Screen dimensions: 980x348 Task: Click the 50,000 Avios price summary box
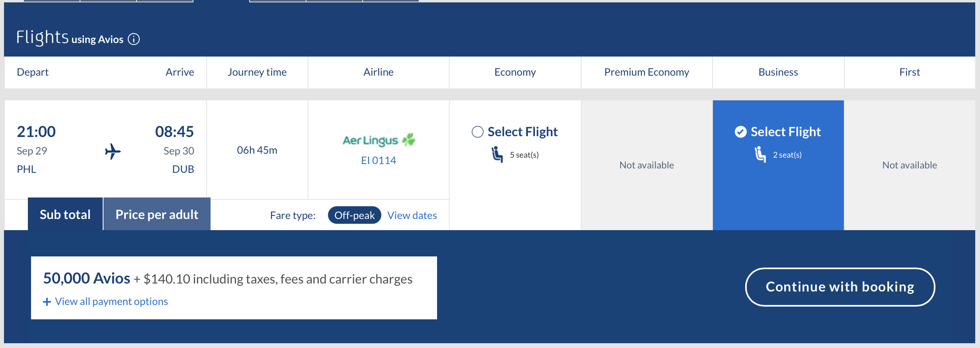click(234, 287)
